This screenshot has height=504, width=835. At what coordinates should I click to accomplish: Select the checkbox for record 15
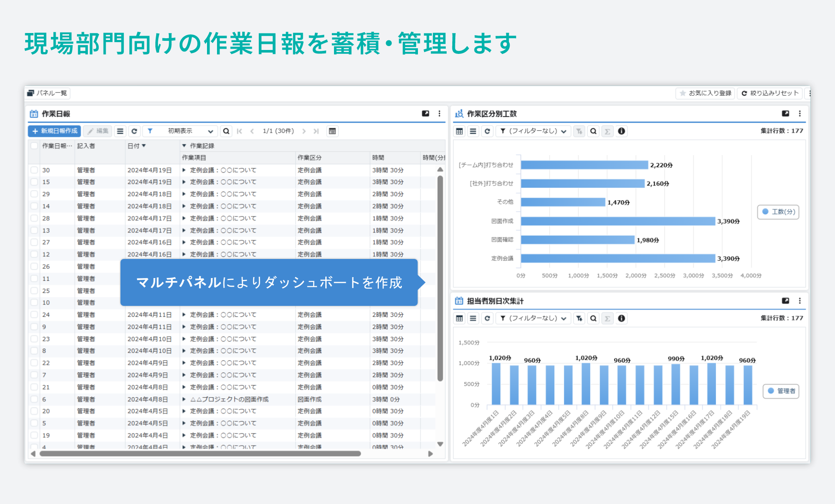point(34,182)
